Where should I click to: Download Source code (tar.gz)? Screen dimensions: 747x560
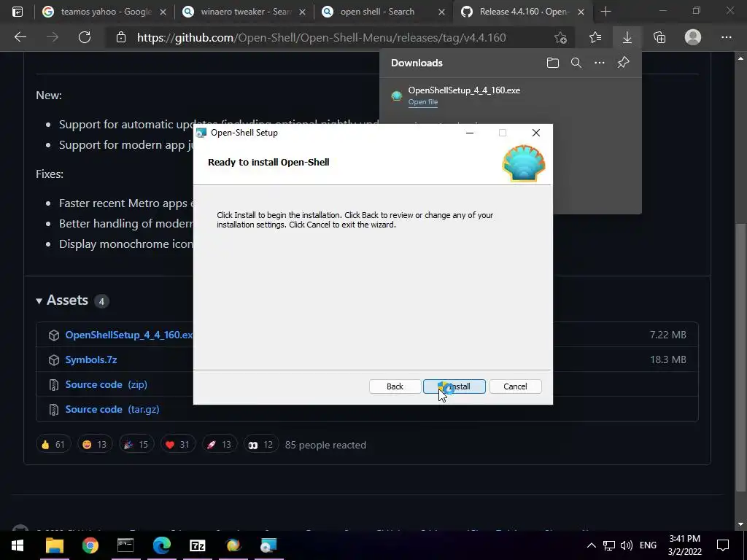pyautogui.click(x=112, y=409)
